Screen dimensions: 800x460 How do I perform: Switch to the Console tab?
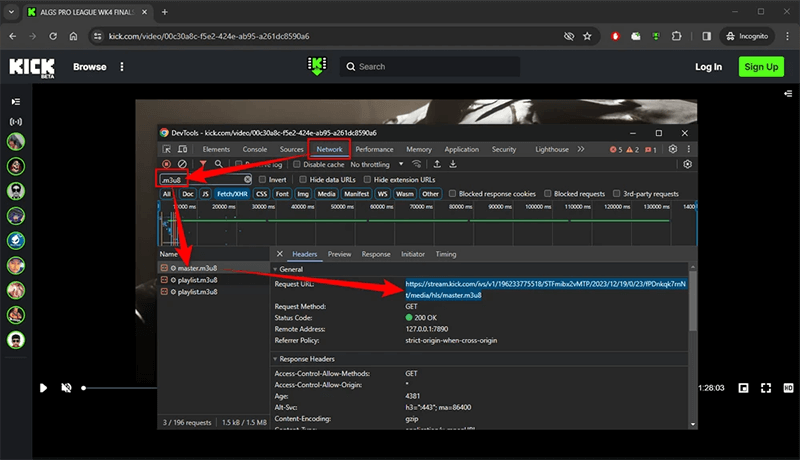point(255,149)
